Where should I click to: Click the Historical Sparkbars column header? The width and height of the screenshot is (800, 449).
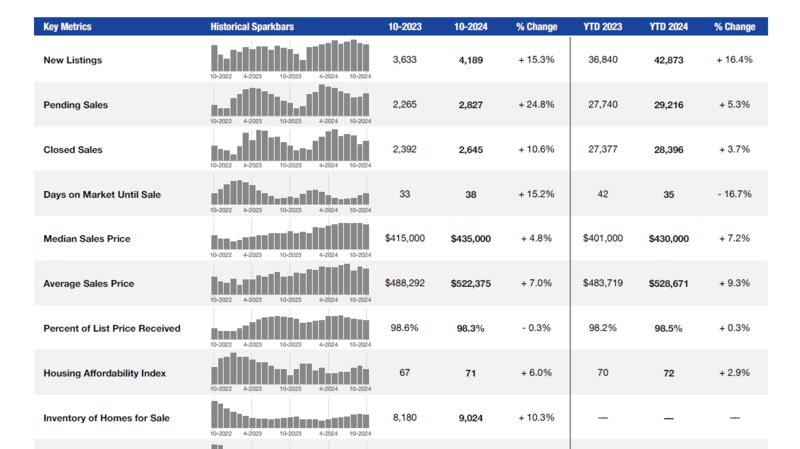click(x=251, y=26)
